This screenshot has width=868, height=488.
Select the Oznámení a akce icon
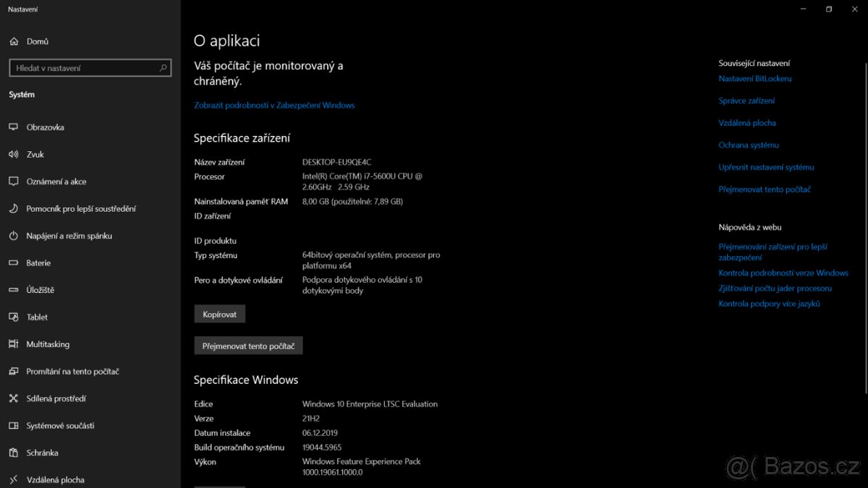[x=14, y=181]
